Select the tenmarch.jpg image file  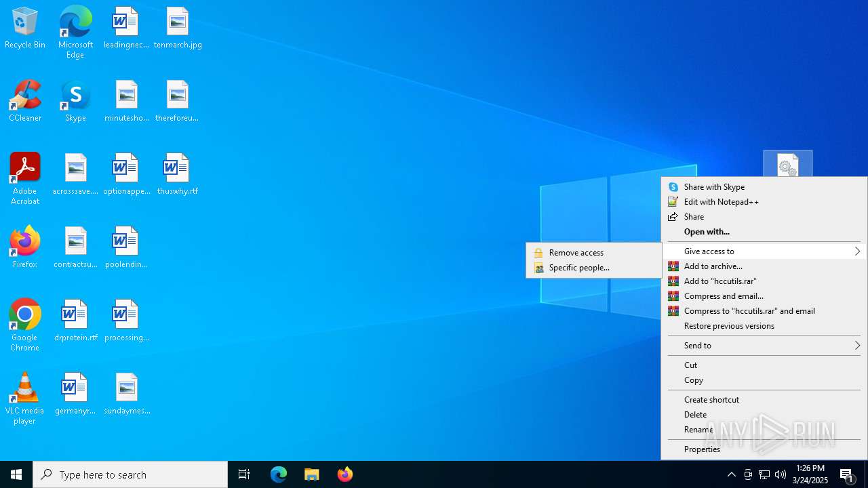(178, 28)
